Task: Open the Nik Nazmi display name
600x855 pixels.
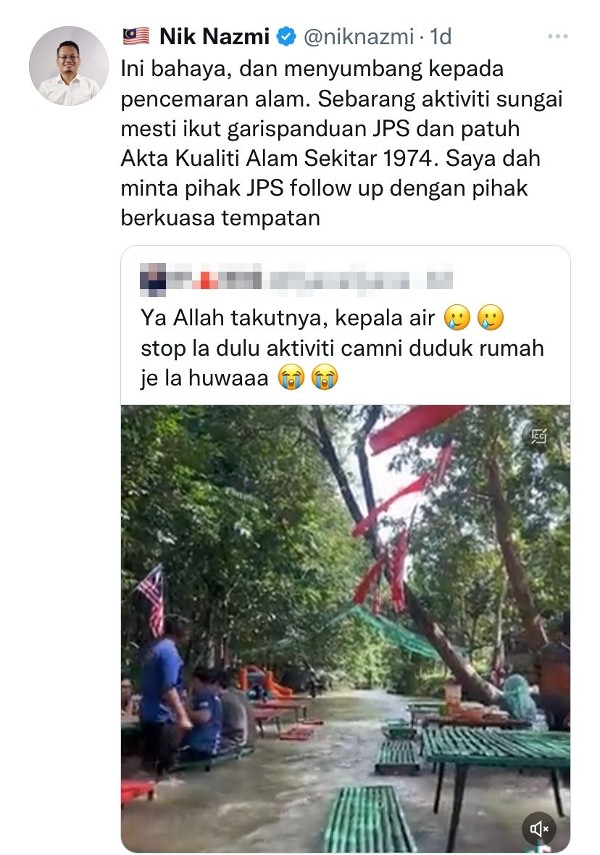Action: (214, 37)
